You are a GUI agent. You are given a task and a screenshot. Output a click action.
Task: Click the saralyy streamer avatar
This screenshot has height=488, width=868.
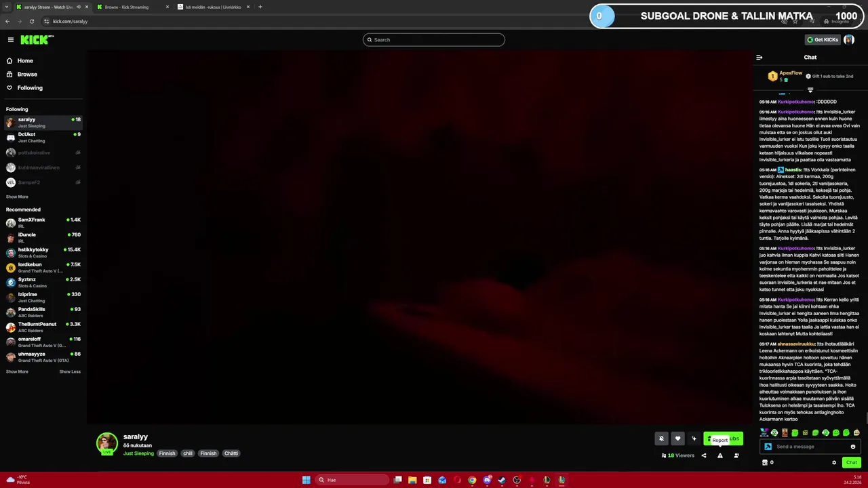106,443
